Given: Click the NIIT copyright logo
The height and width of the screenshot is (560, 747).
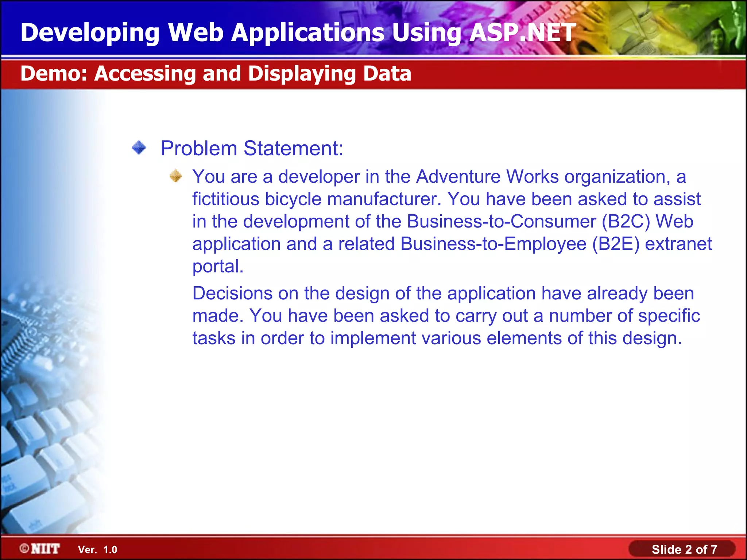Looking at the screenshot, I should [x=40, y=549].
